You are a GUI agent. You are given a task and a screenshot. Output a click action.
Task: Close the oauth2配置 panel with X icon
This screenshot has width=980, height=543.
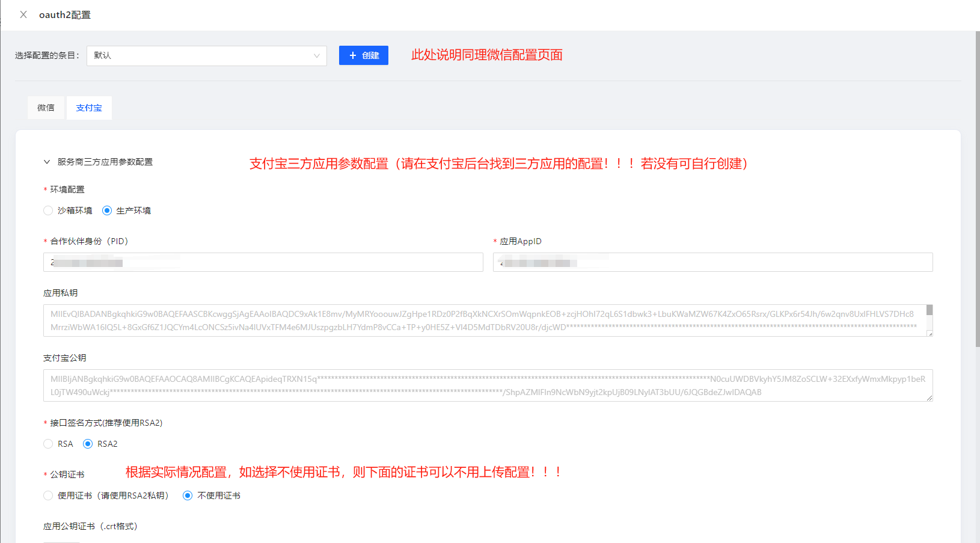(x=23, y=14)
